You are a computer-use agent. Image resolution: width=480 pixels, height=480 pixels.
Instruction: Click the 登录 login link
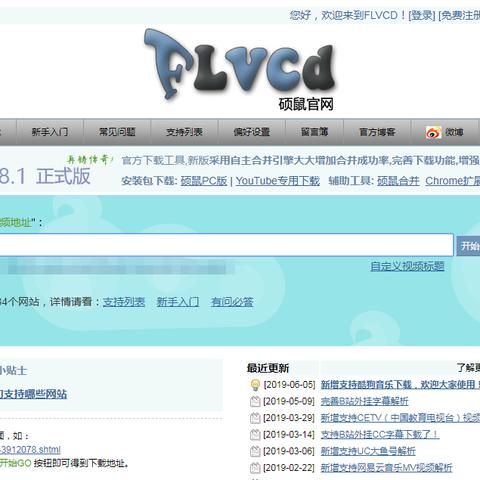click(422, 15)
